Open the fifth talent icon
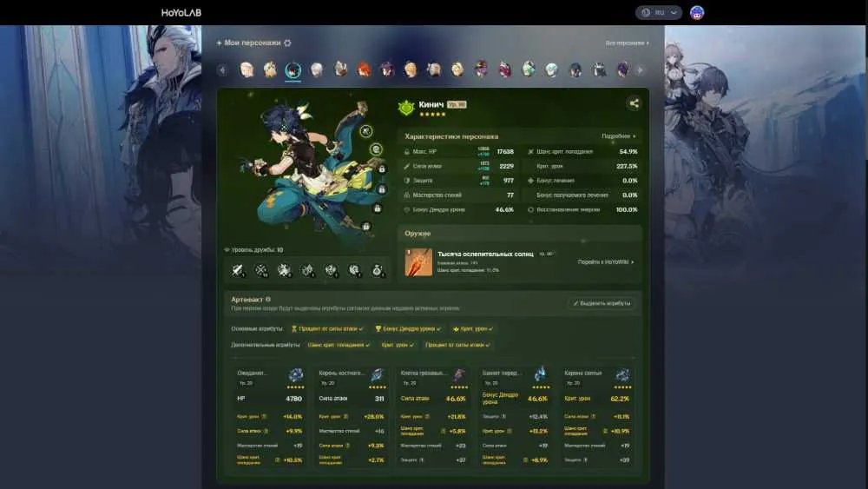This screenshot has height=489, width=868. pos(331,270)
